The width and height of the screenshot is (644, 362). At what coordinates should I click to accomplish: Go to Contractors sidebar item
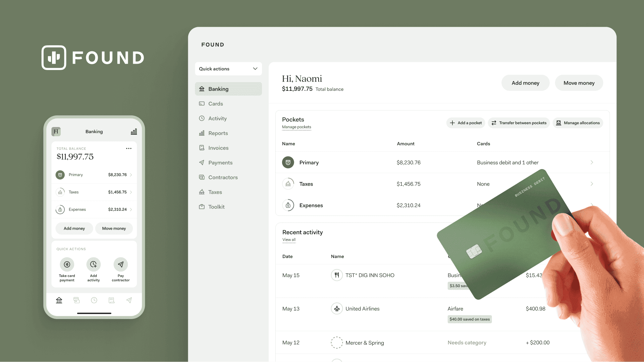[223, 177]
